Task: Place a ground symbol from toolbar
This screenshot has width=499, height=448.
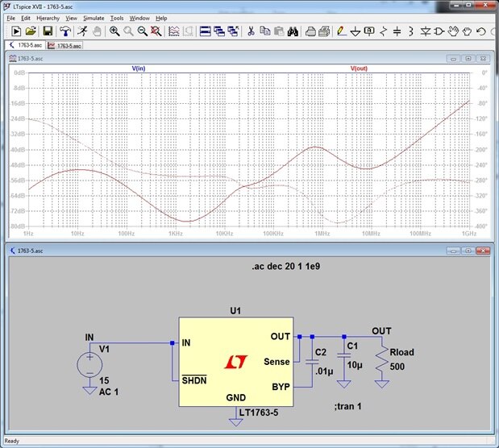Action: pos(356,31)
